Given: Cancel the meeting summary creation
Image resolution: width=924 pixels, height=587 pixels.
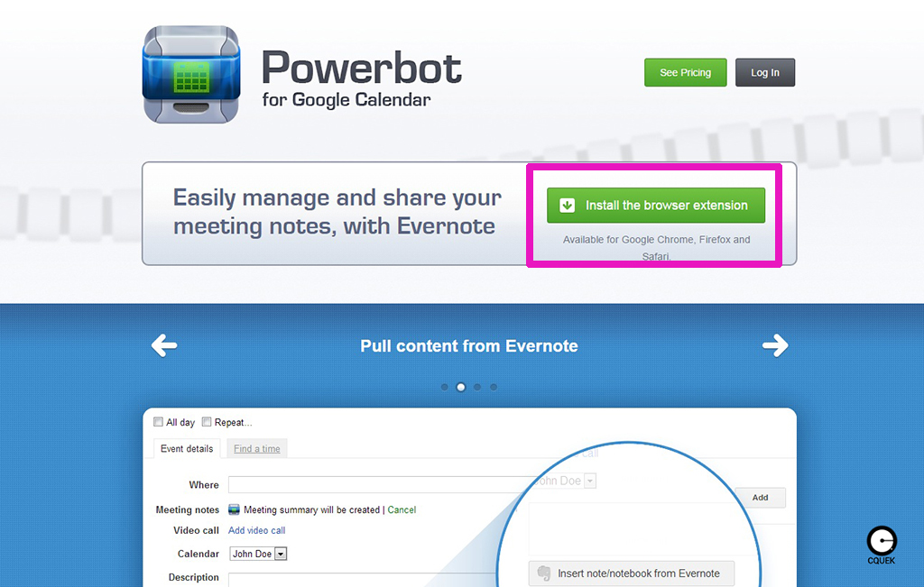Looking at the screenshot, I should pyautogui.click(x=402, y=509).
